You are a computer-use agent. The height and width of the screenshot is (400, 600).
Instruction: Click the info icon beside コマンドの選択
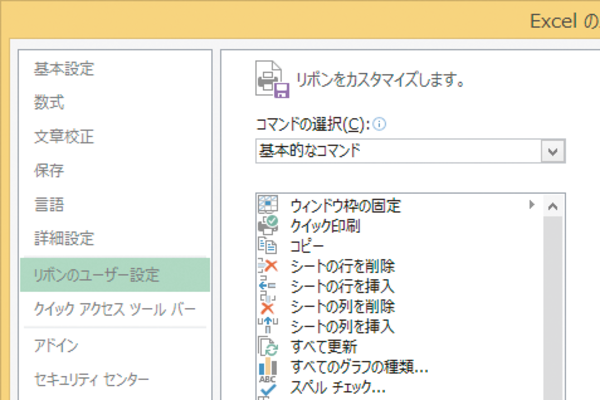coord(379,124)
